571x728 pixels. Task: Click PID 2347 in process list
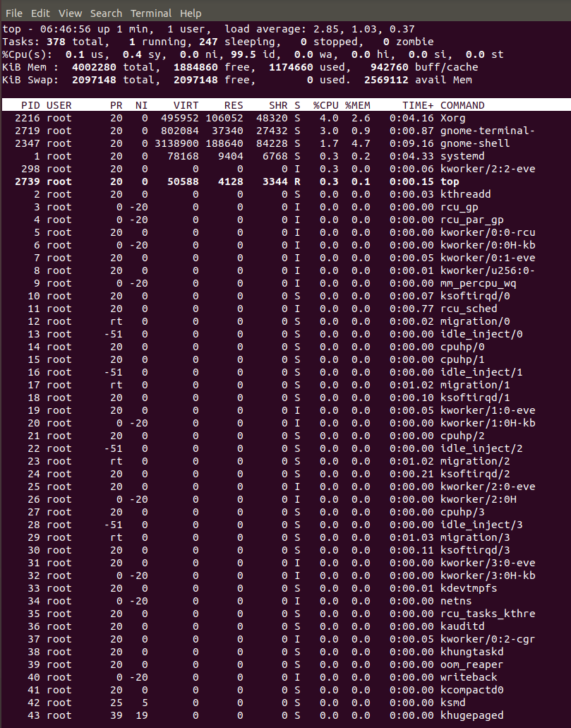pyautogui.click(x=28, y=143)
